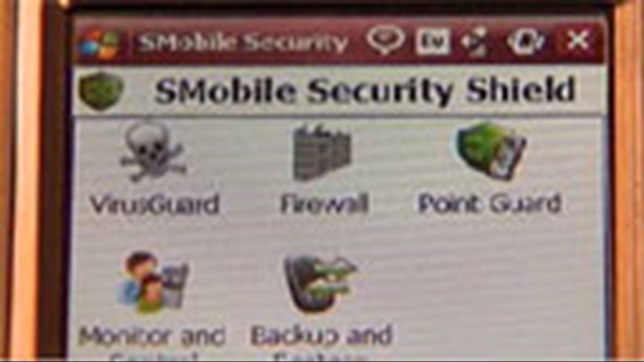Click the IM indicator in title bar
The width and height of the screenshot is (644, 362).
[432, 41]
